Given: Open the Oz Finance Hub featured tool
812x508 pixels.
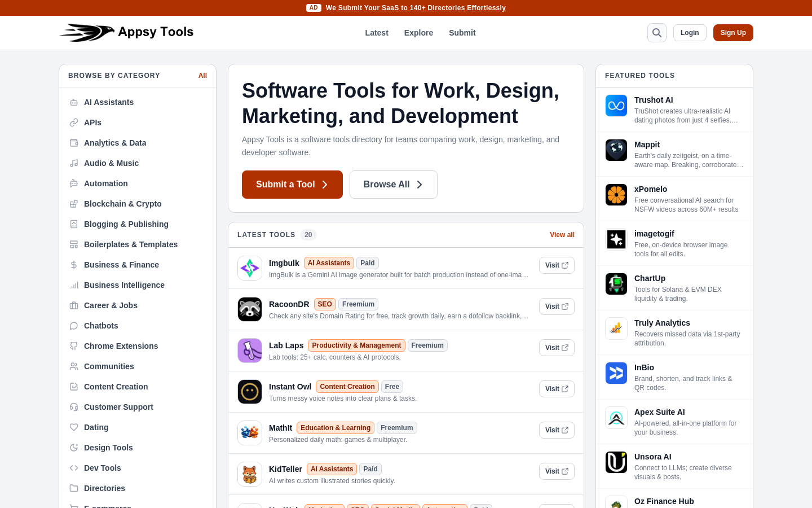Looking at the screenshot, I should click(x=674, y=499).
